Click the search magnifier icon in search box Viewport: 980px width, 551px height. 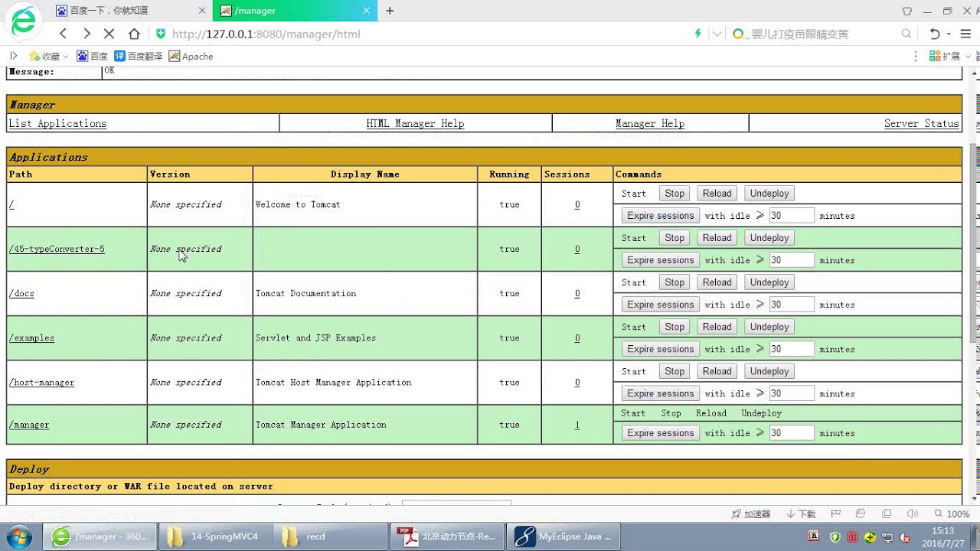(x=906, y=34)
